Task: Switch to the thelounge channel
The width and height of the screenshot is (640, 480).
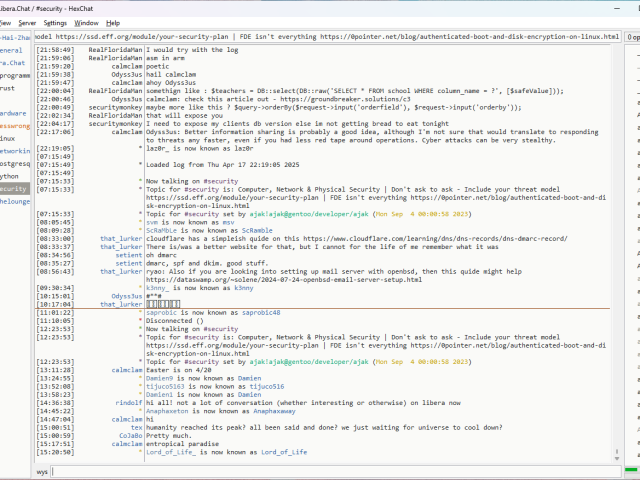Action: pyautogui.click(x=14, y=200)
